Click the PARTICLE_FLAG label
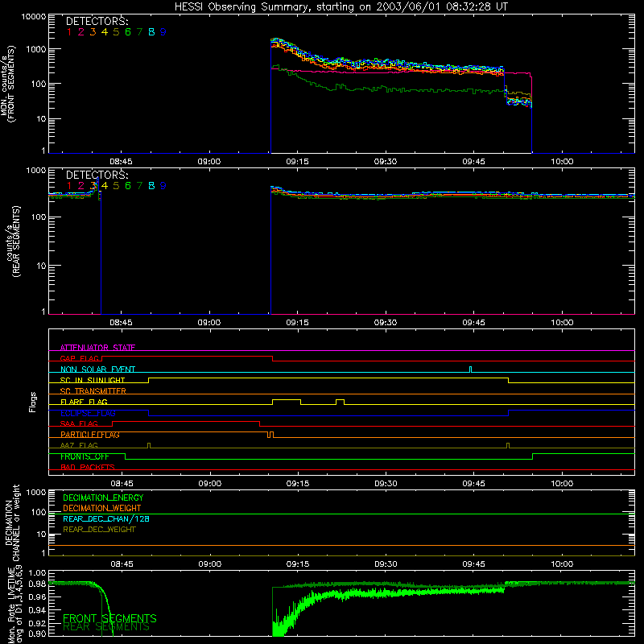The width and height of the screenshot is (644, 644). click(90, 435)
